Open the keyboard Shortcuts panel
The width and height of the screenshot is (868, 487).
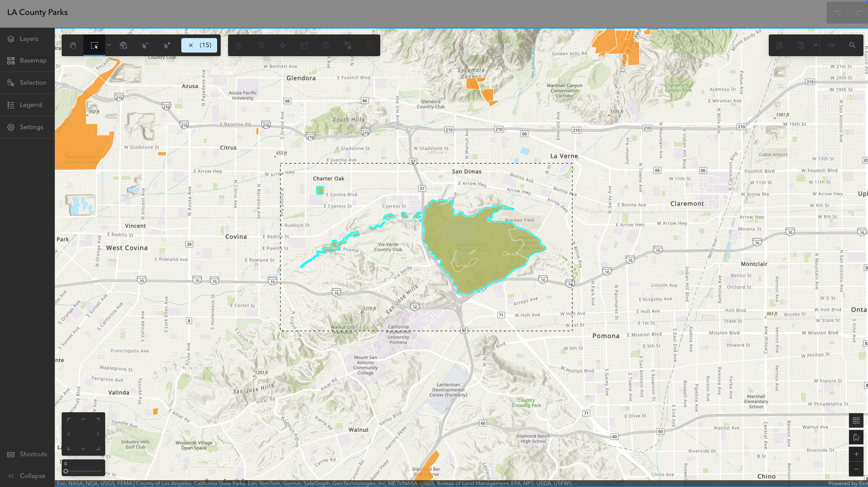tap(27, 454)
